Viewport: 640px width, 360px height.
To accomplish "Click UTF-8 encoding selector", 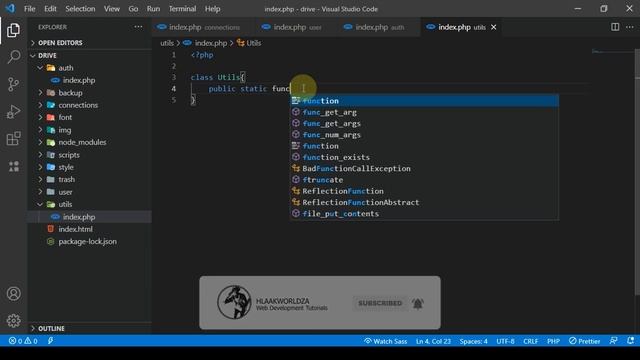I will (505, 341).
